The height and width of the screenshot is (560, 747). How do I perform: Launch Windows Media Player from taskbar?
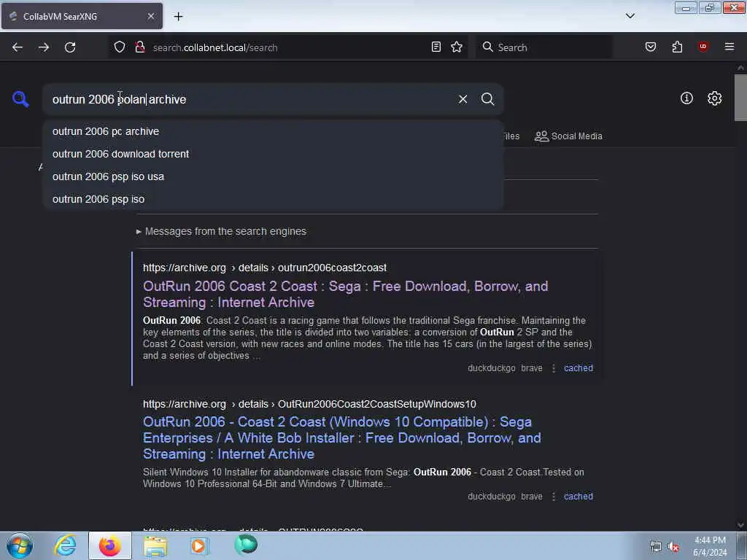click(199, 545)
